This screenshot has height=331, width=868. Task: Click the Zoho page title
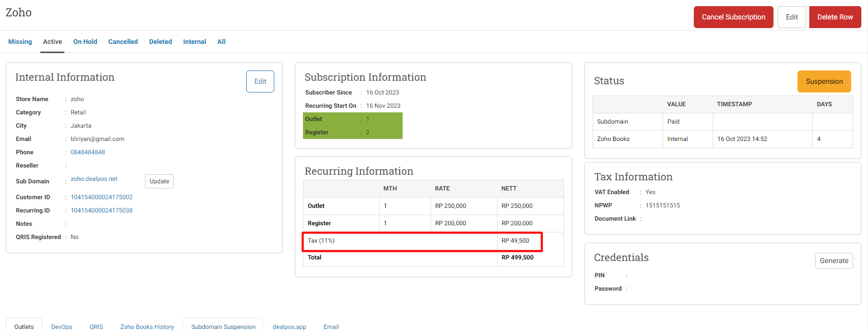click(18, 12)
